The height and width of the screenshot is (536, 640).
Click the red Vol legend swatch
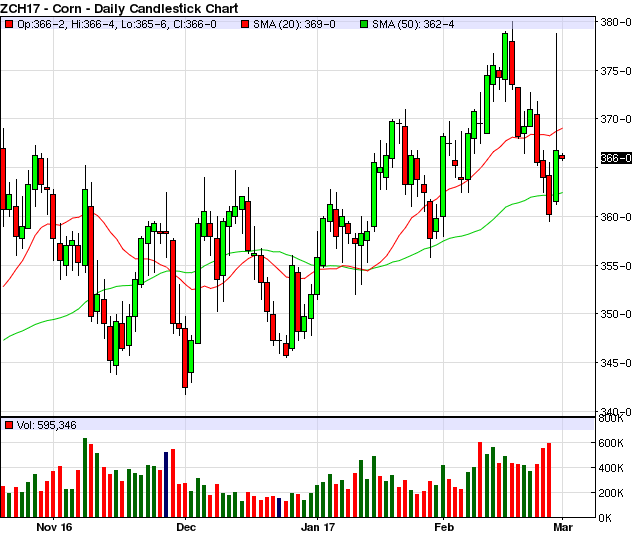(x=9, y=425)
